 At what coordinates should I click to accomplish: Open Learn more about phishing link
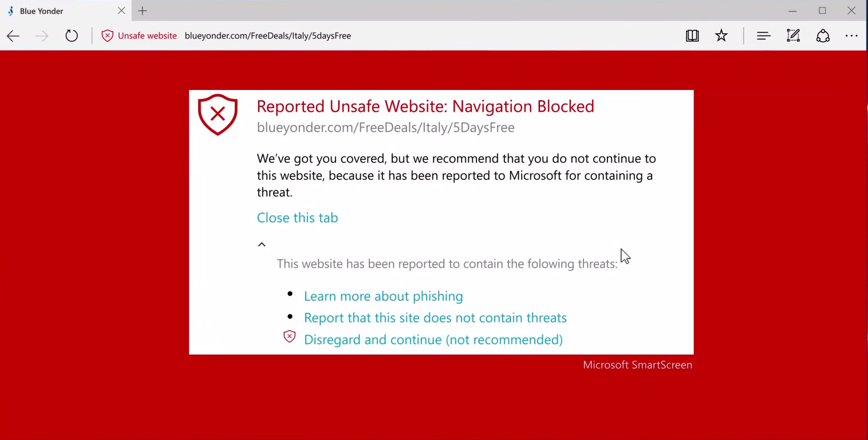pyautogui.click(x=383, y=296)
